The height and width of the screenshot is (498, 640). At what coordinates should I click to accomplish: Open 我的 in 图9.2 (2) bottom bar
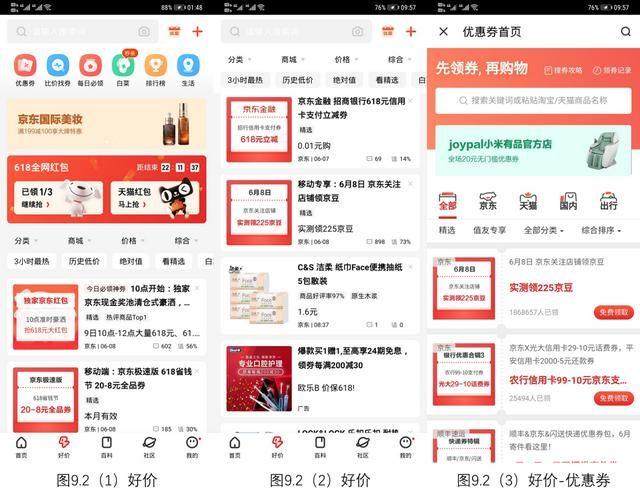point(406,447)
